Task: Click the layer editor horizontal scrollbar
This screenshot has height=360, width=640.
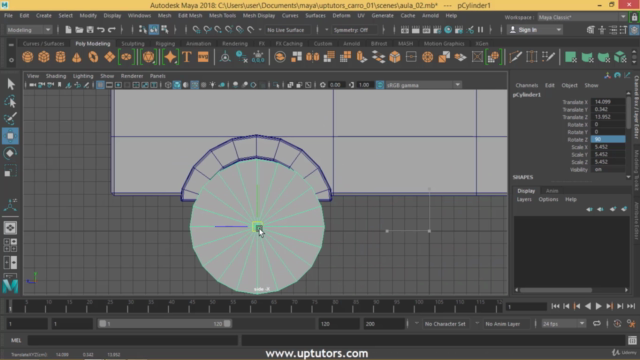Action: pos(556,290)
